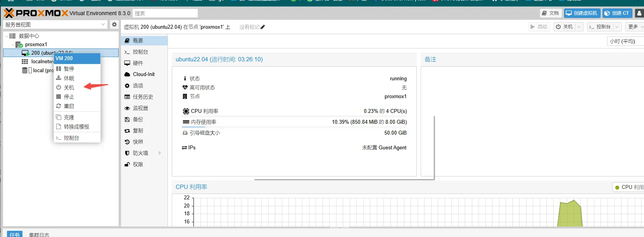644x237 pixels.
Task: Click the HA state (高可用状态) heart icon
Action: (185, 87)
